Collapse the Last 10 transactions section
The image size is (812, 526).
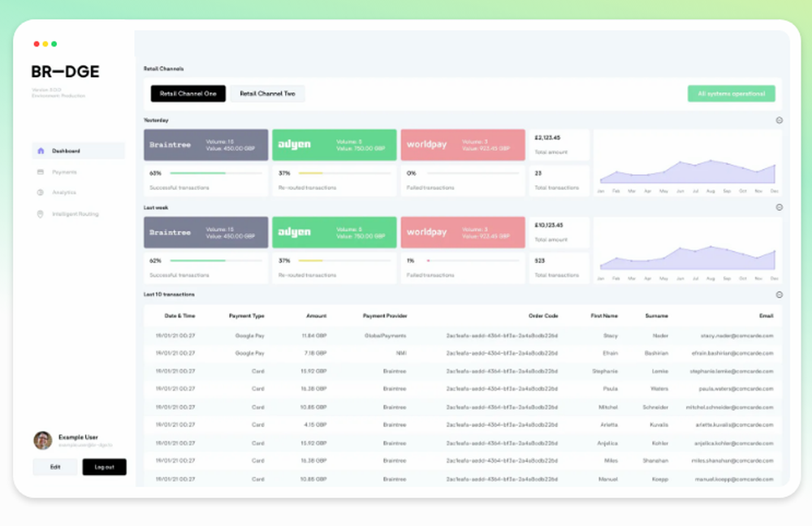coord(780,295)
